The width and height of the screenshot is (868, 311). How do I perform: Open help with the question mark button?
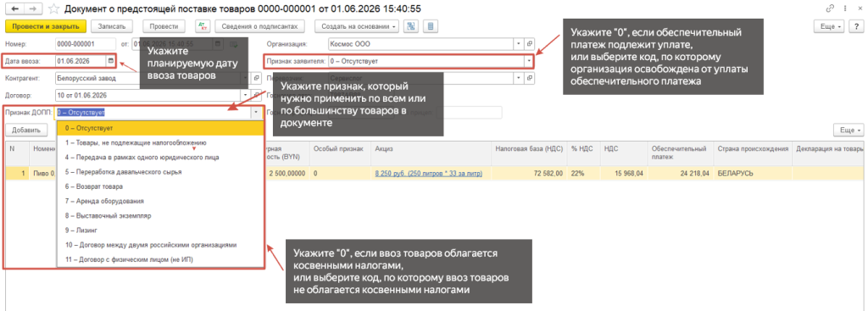[856, 26]
